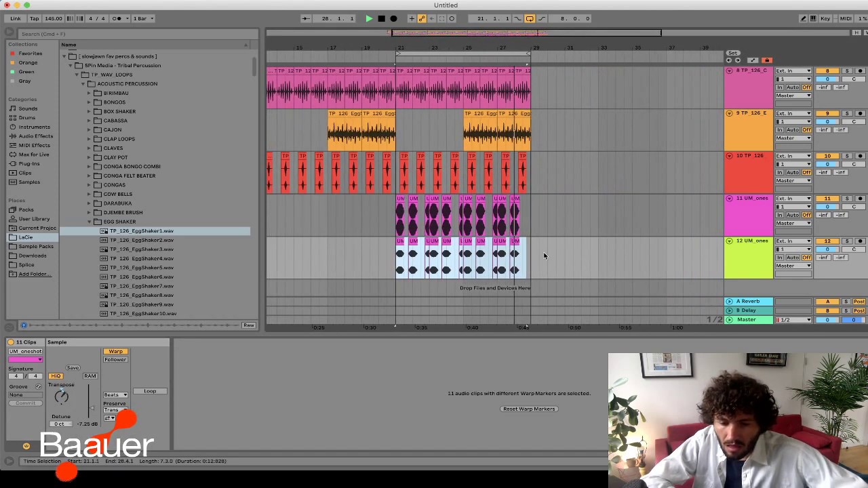Expand the COW BELLS folder
Screen dimensions: 868x488
[x=89, y=194]
